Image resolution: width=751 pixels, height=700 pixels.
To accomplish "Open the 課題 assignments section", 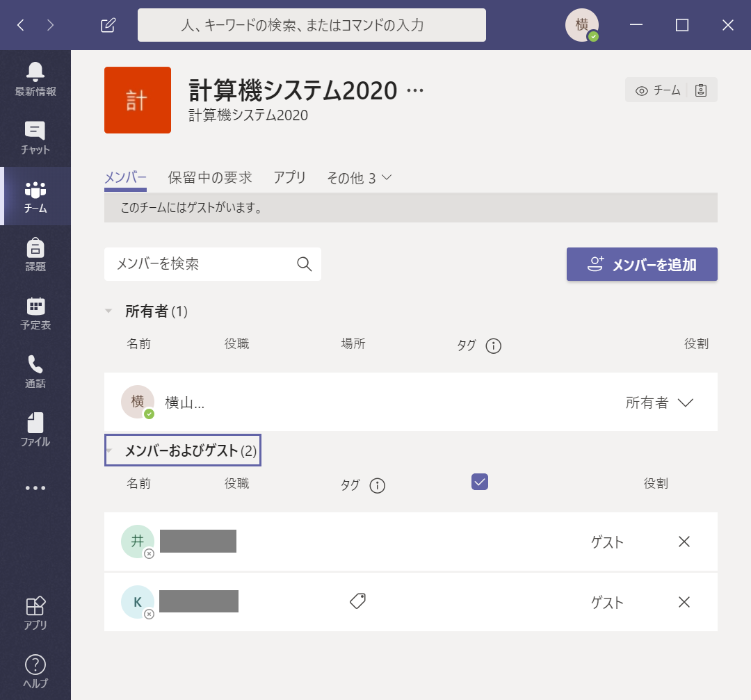I will [x=35, y=254].
